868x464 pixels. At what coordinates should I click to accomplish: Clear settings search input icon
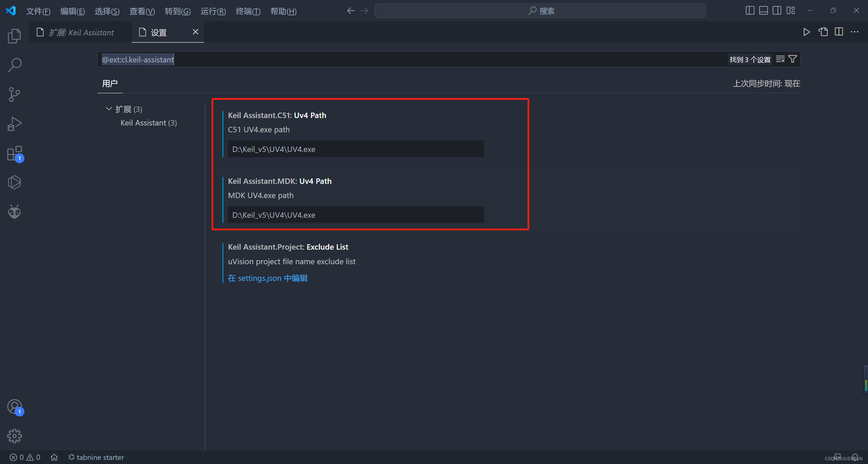[780, 59]
